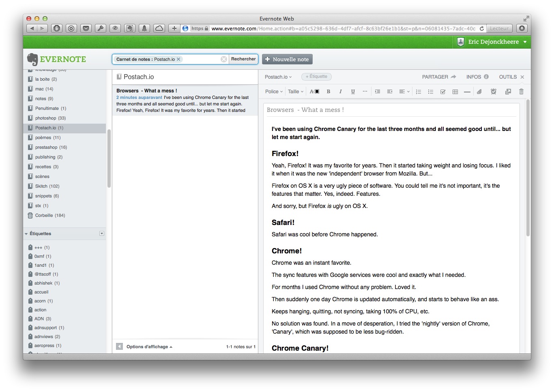
Task: Create a numbered list
Action: [419, 92]
